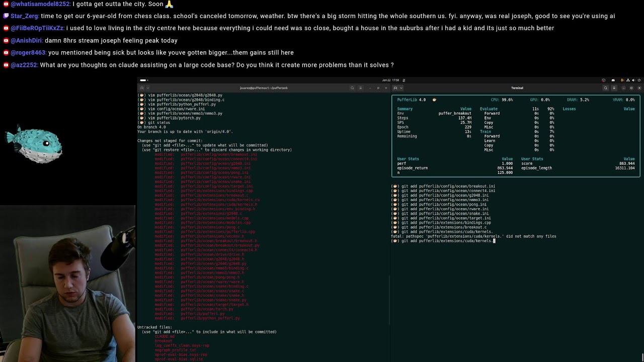Minimize the right Terminal window

(623, 88)
